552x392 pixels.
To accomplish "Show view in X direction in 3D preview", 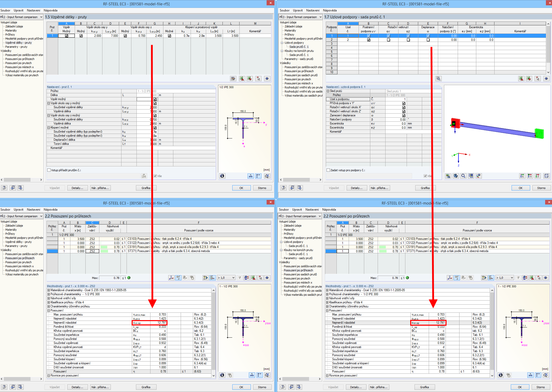I will point(522,176).
